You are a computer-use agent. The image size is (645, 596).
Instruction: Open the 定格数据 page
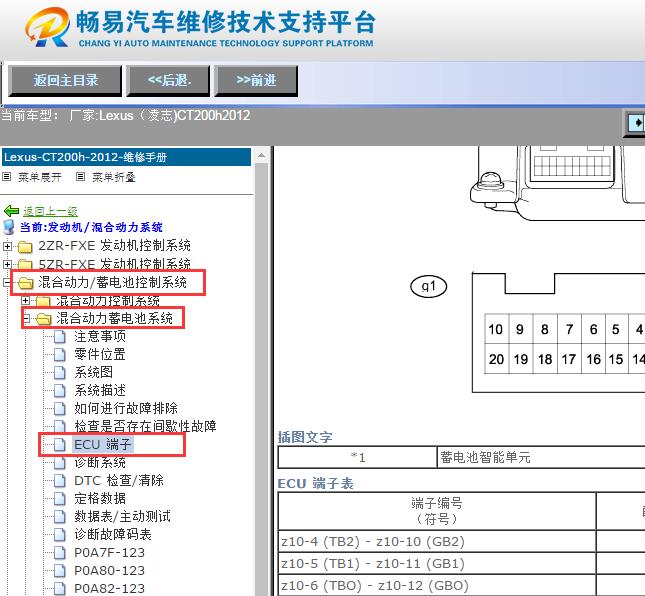100,499
